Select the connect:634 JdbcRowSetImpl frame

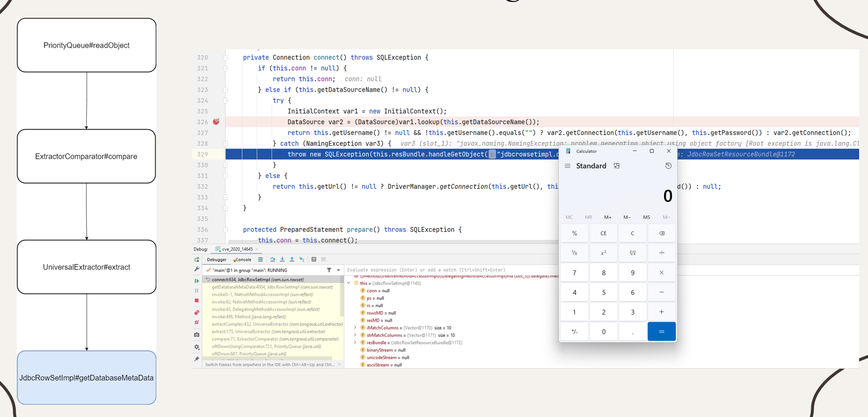[x=271, y=279]
